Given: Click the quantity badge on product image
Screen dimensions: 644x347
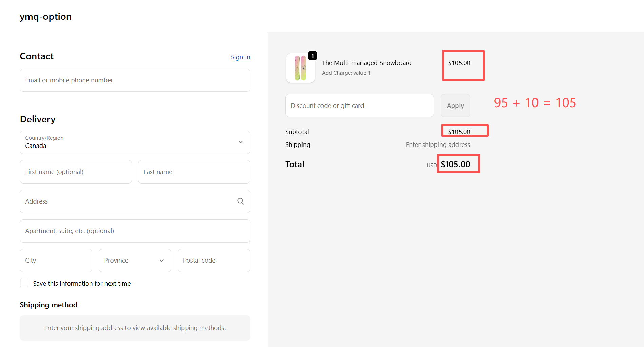Looking at the screenshot, I should (312, 56).
